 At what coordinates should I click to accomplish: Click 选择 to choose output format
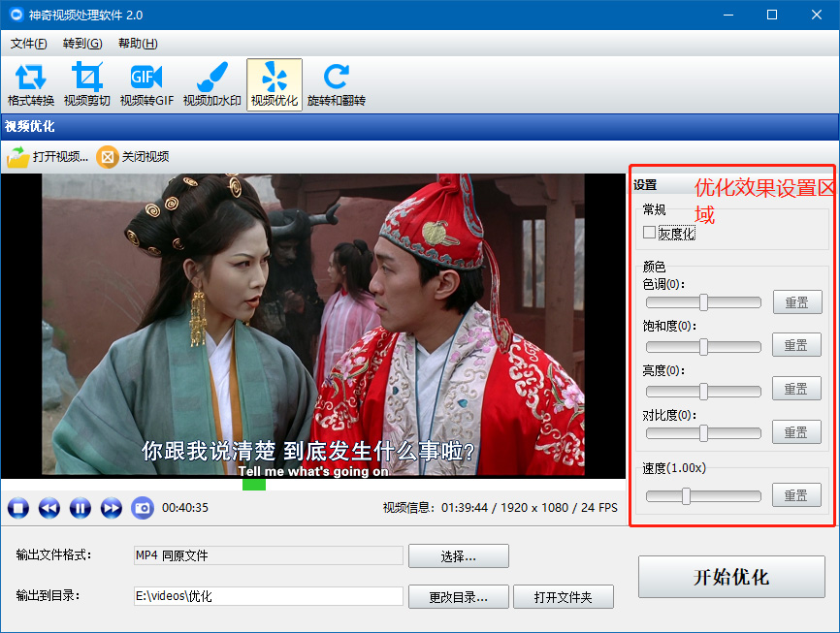click(458, 555)
